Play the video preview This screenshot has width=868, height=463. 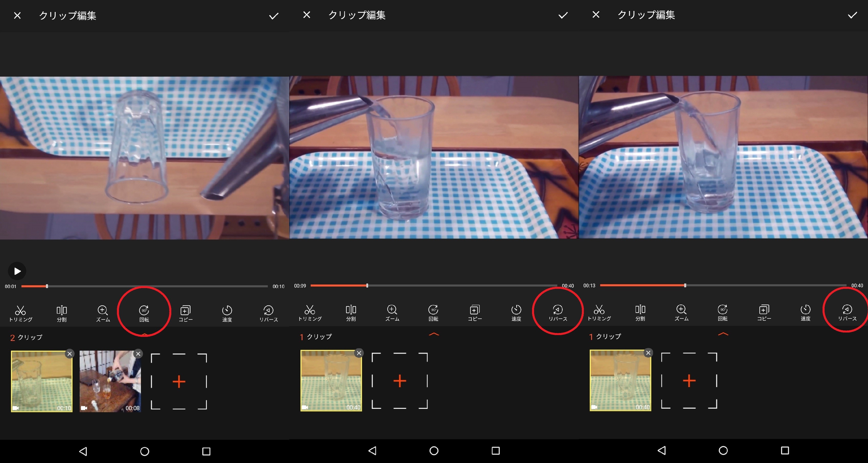point(17,271)
